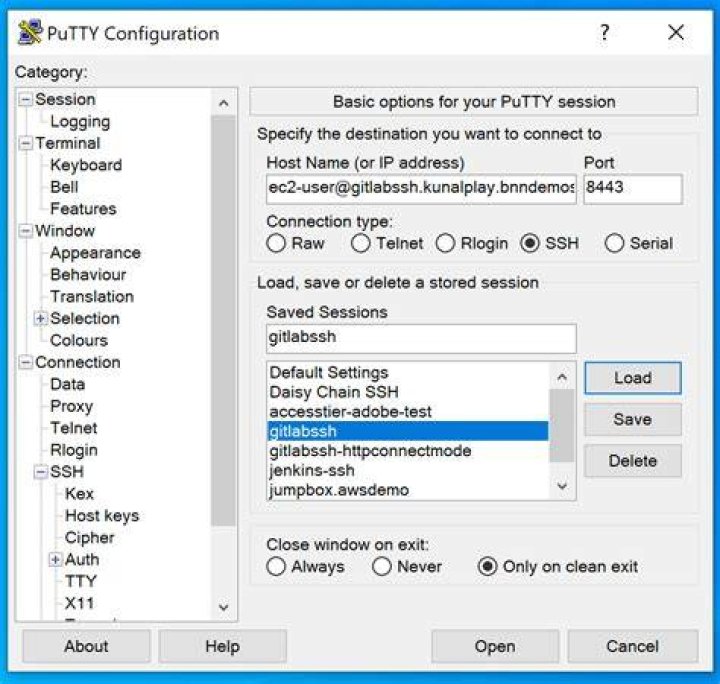The width and height of the screenshot is (720, 684).
Task: Select jenkins-ssh session
Action: click(408, 471)
